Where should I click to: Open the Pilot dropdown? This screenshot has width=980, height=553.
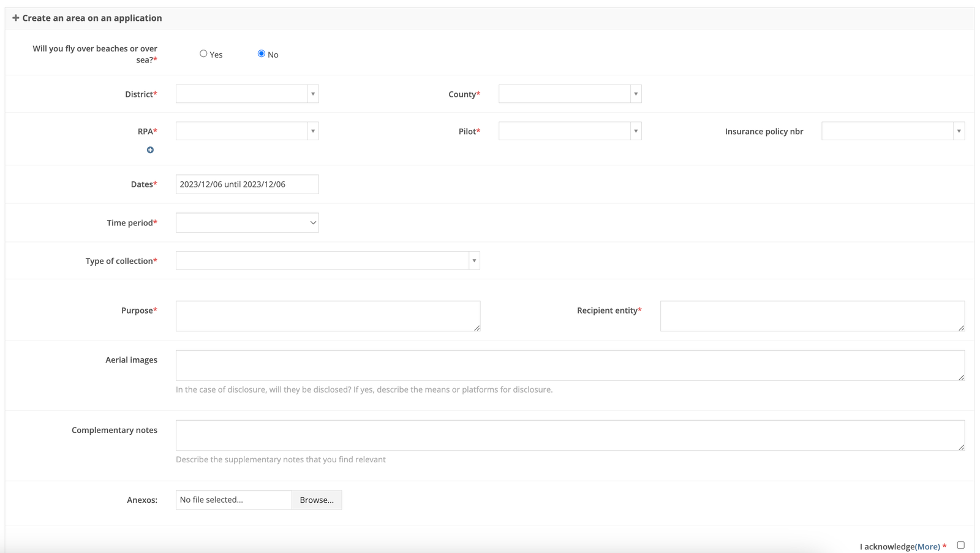click(x=570, y=131)
